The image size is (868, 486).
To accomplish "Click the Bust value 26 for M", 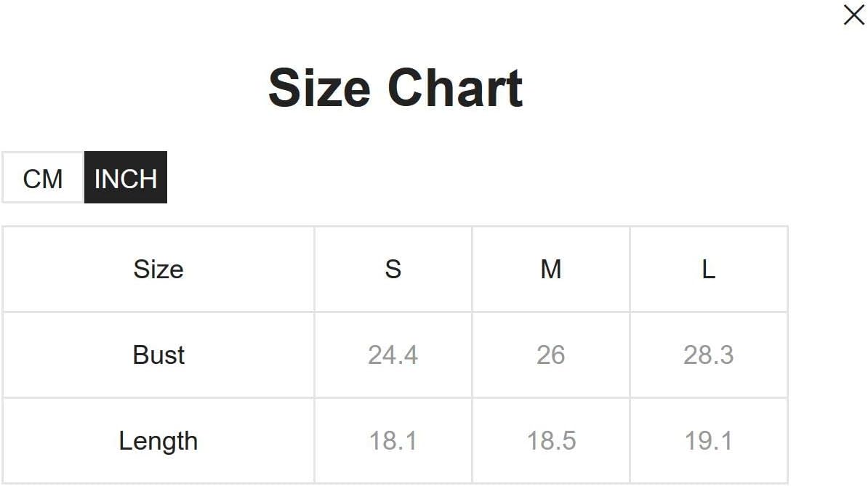I will pyautogui.click(x=550, y=355).
